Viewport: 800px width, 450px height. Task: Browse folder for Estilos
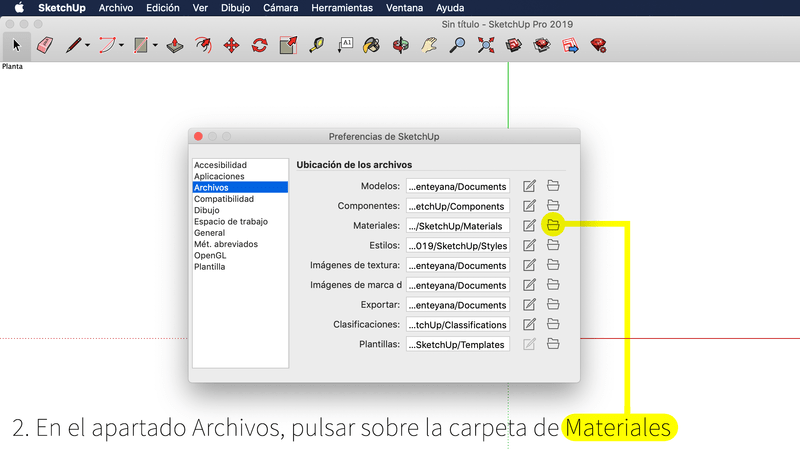tap(553, 245)
